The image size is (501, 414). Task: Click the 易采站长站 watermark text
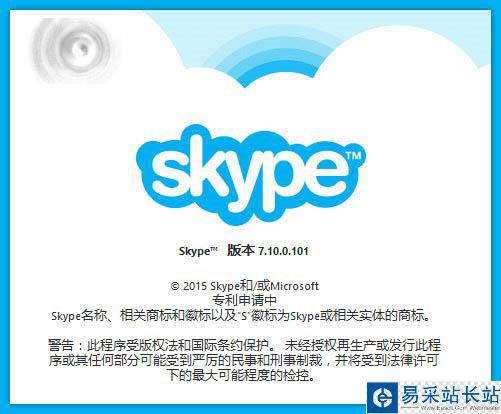tap(450, 394)
